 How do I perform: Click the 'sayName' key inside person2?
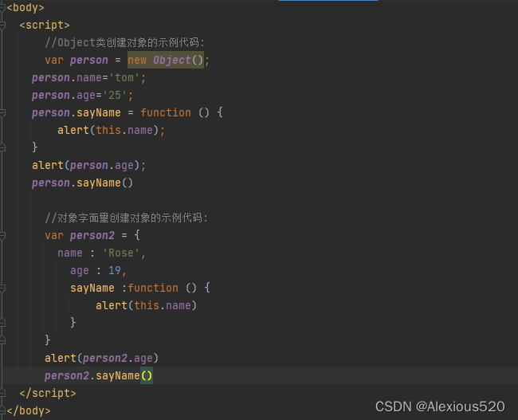92,289
